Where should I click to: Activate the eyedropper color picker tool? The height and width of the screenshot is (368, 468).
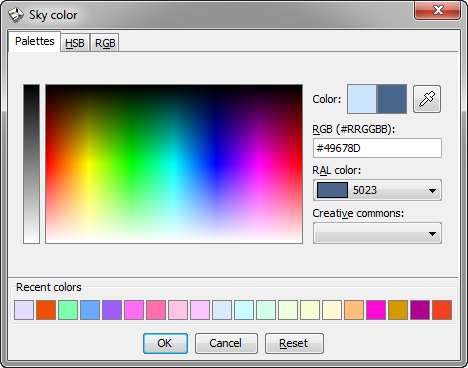(x=427, y=99)
